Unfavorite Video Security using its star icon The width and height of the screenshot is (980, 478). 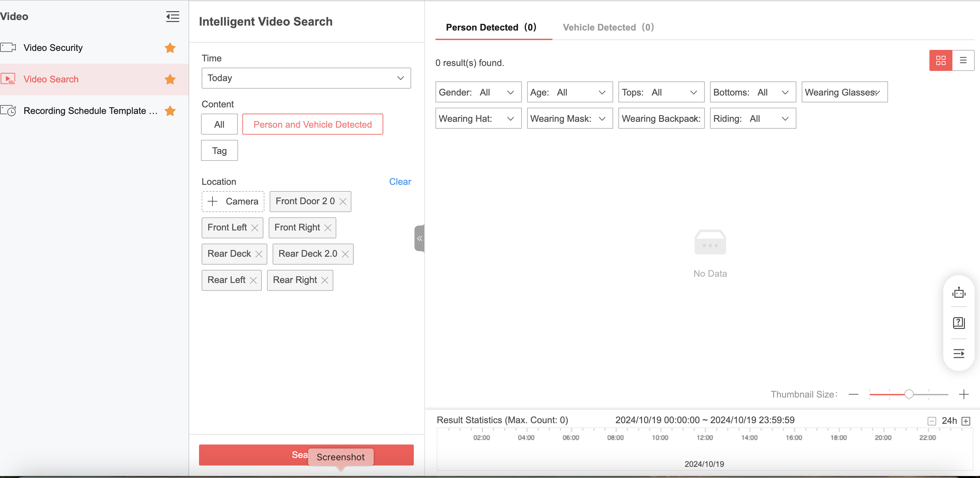click(x=170, y=48)
